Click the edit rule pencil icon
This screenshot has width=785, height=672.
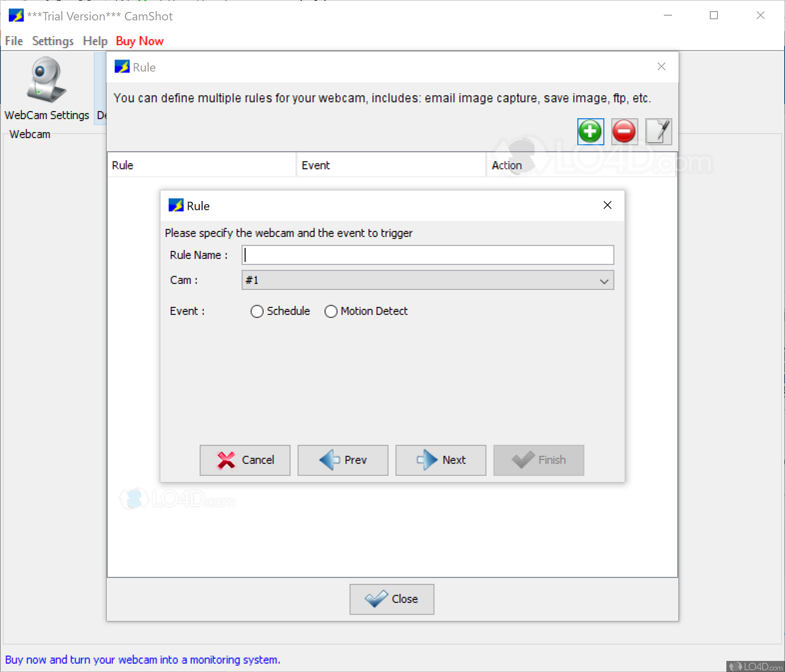pos(658,131)
